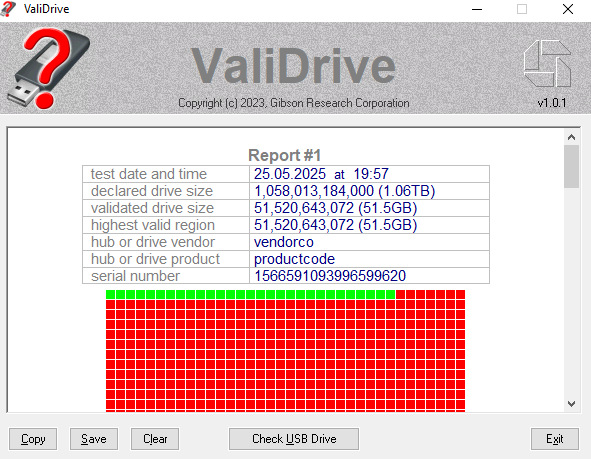Click the scroll down arrow in report
The height and width of the screenshot is (459, 591).
pyautogui.click(x=571, y=404)
